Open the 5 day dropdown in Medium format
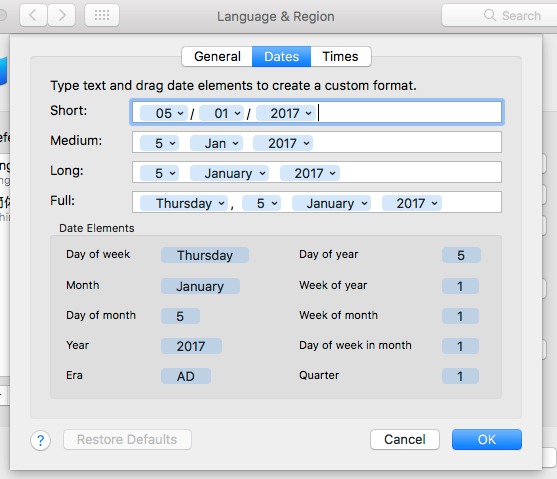557x479 pixels. click(159, 143)
